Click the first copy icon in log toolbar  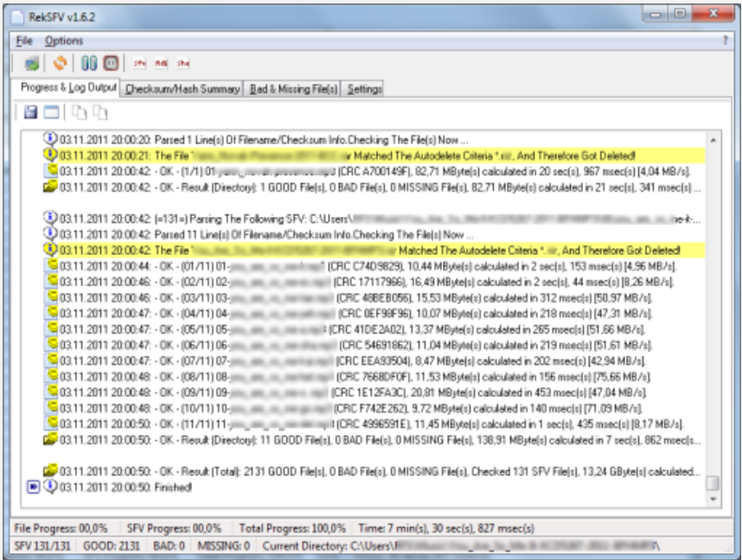(80, 112)
